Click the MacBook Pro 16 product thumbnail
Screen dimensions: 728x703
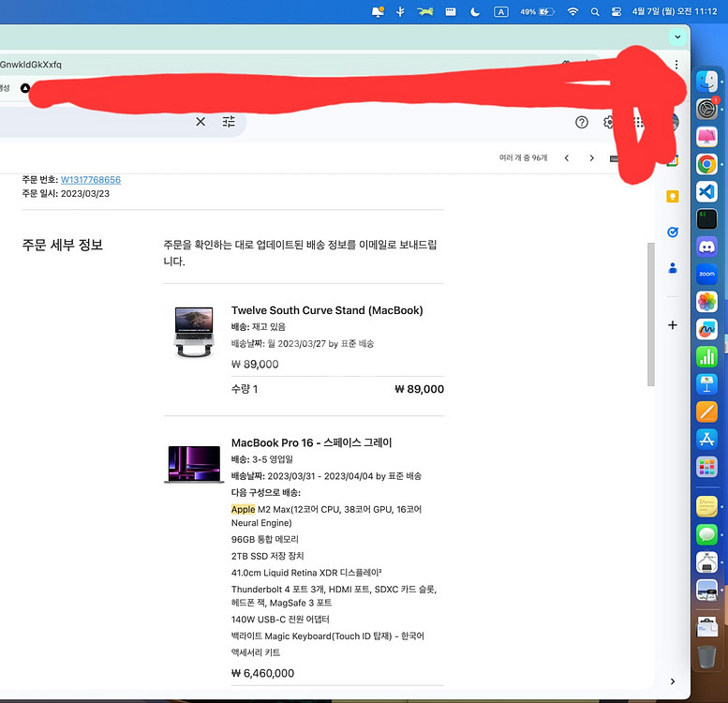tap(194, 464)
